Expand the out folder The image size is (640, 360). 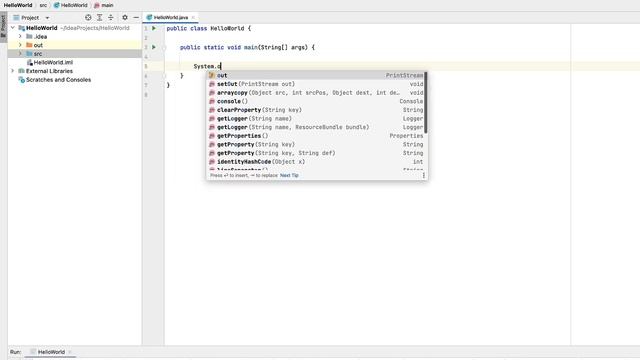[20, 45]
